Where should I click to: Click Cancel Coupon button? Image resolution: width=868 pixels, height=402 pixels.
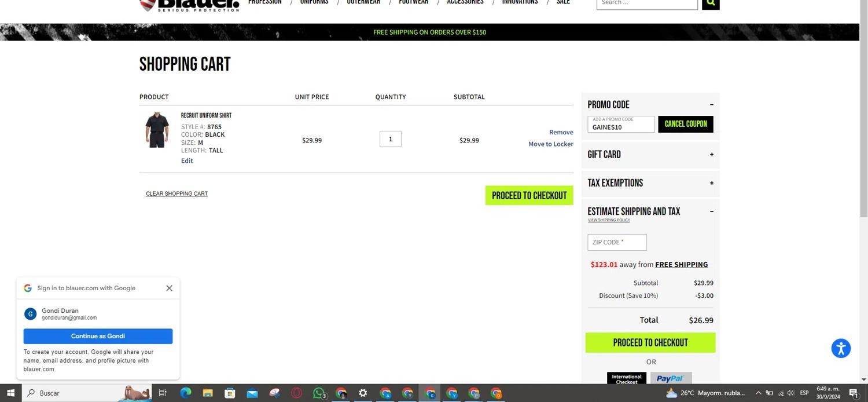[x=686, y=124]
